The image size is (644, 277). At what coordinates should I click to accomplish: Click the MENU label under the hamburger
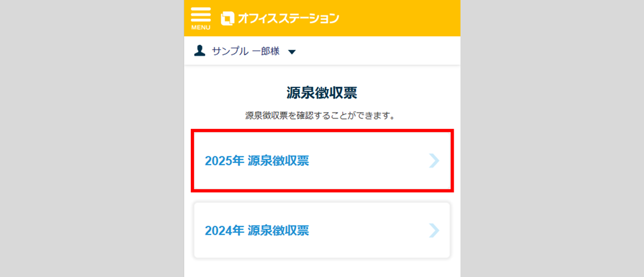pyautogui.click(x=200, y=28)
